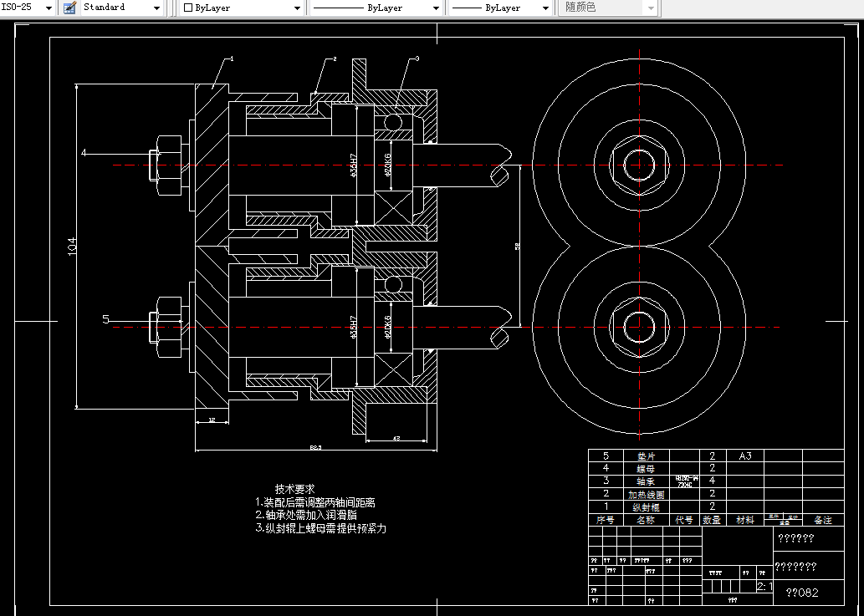Click the quantity 4 in the 轴承 row
The width and height of the screenshot is (864, 616).
click(x=712, y=481)
